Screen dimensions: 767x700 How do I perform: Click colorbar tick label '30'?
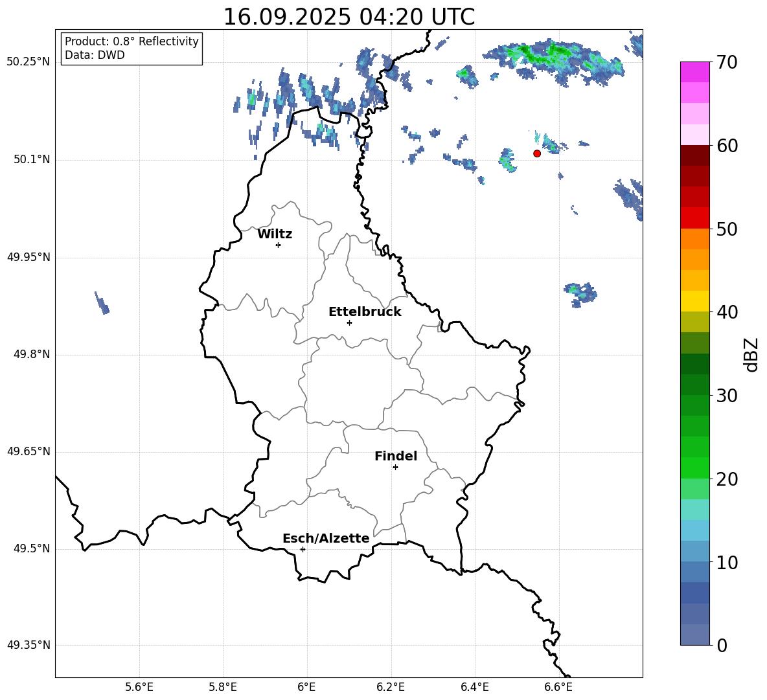point(727,396)
